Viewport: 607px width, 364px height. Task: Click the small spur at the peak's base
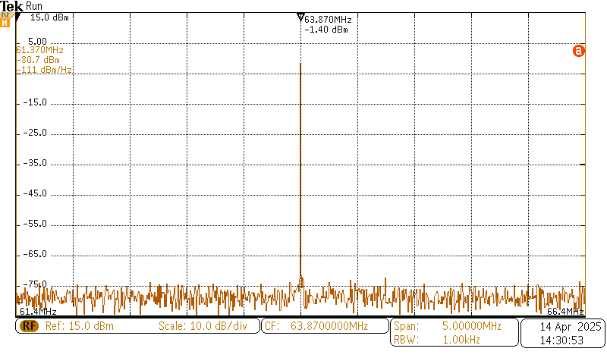[x=301, y=282]
